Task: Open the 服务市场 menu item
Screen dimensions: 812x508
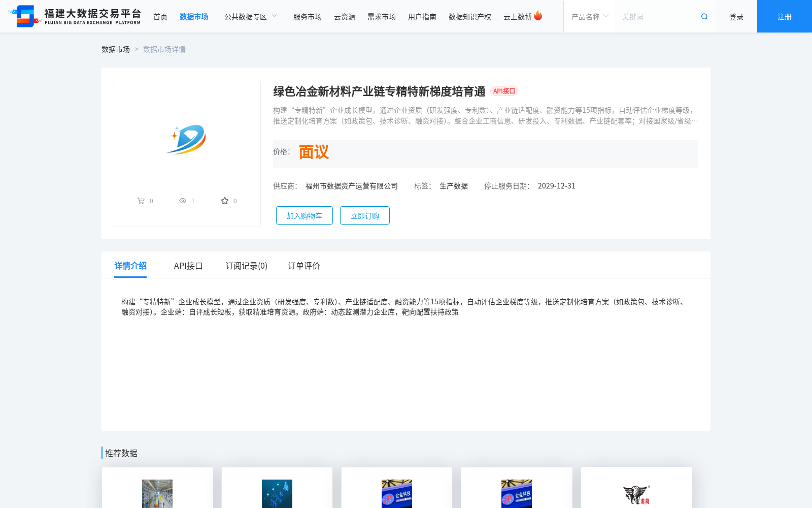Action: click(308, 17)
